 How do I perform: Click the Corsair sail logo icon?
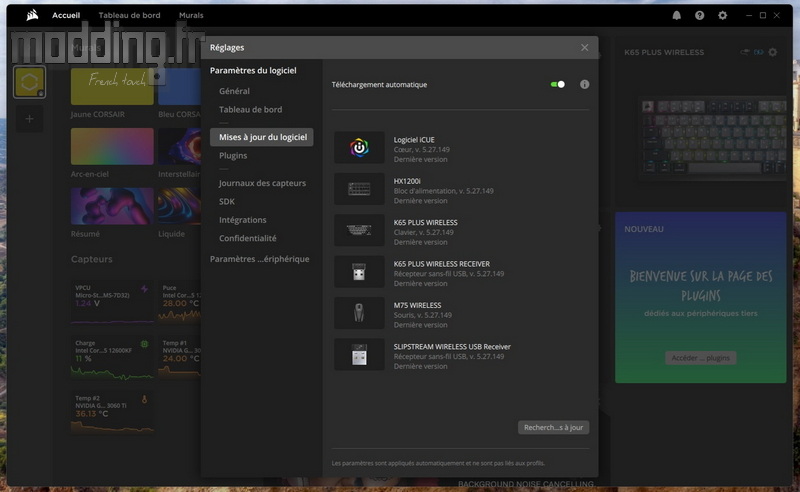pyautogui.click(x=32, y=15)
